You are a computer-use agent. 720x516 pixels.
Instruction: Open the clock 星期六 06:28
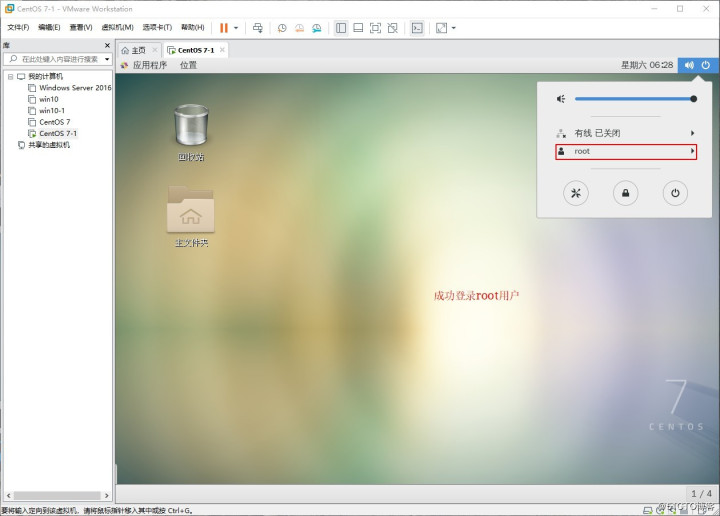coord(647,65)
